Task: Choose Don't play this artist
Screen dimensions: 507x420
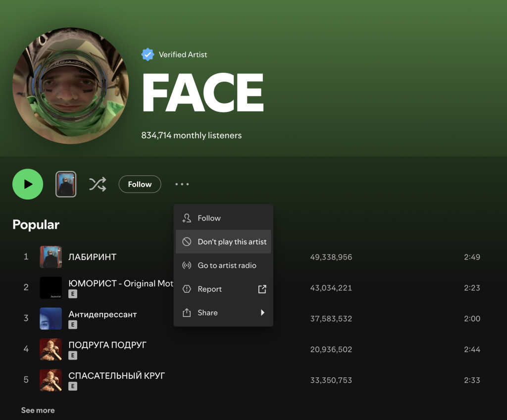Action: [223, 242]
